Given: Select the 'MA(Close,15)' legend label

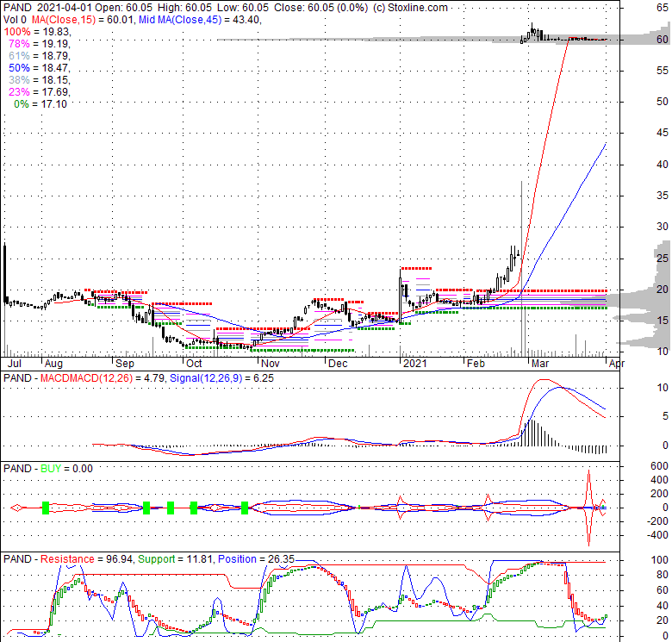Looking at the screenshot, I should coord(64,20).
